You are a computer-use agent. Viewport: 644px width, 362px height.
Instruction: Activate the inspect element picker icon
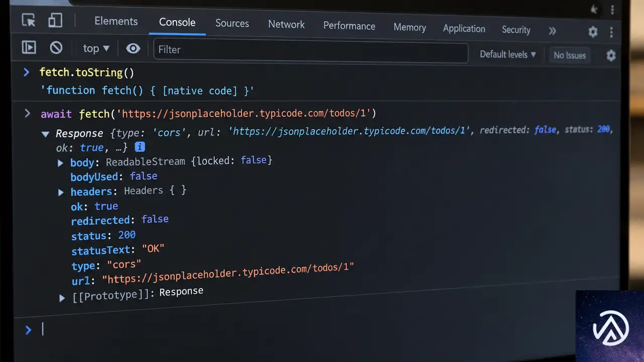pos(29,20)
